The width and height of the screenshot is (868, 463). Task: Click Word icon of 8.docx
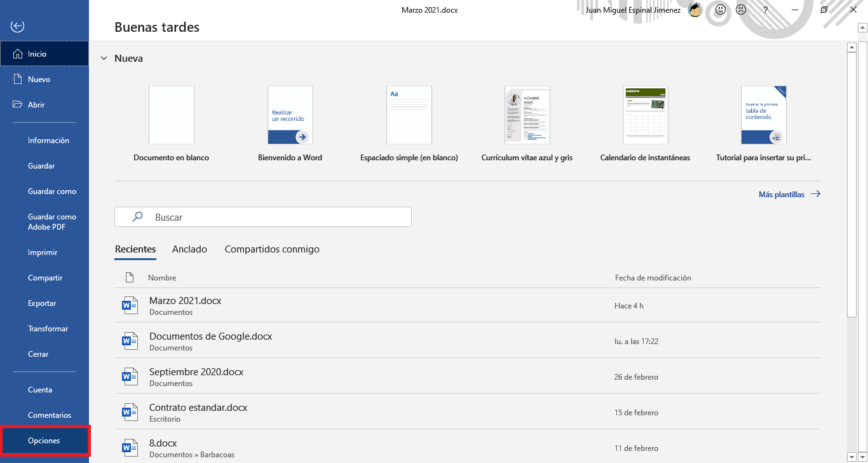click(130, 448)
